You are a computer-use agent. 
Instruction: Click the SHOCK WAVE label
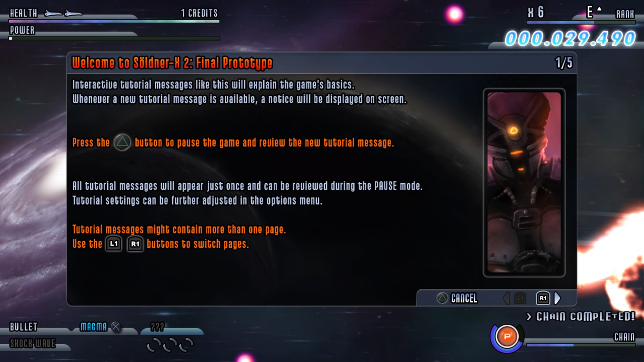coord(33,344)
